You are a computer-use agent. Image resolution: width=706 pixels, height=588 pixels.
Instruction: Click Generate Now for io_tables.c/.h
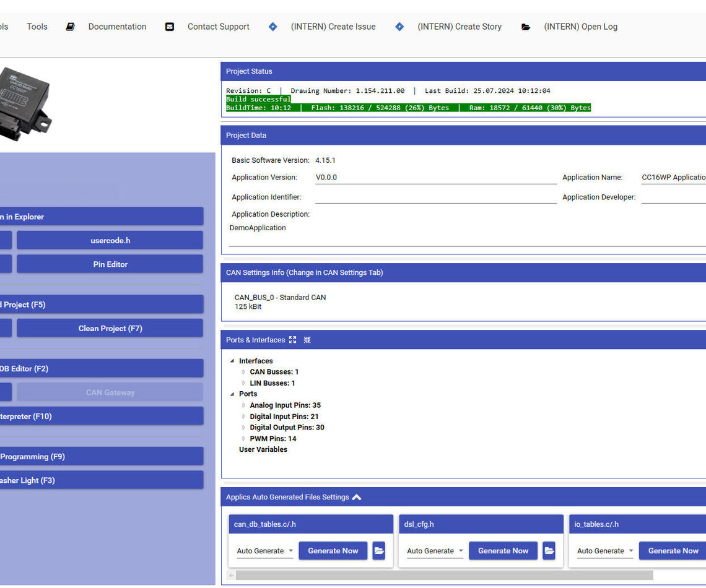(673, 551)
